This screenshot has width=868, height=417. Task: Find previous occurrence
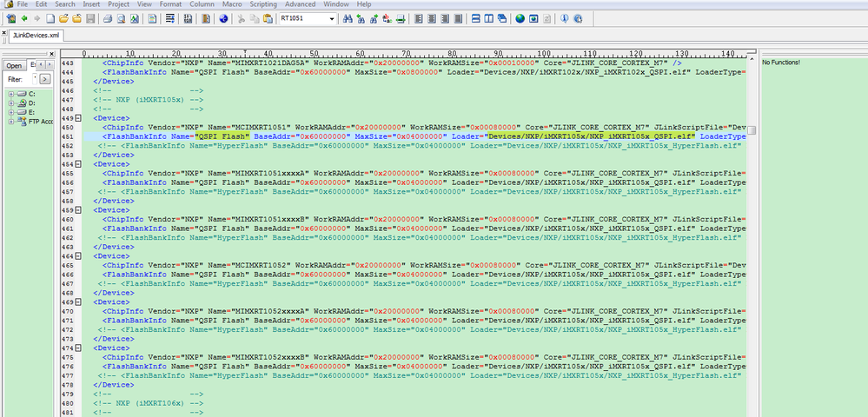coord(361,19)
